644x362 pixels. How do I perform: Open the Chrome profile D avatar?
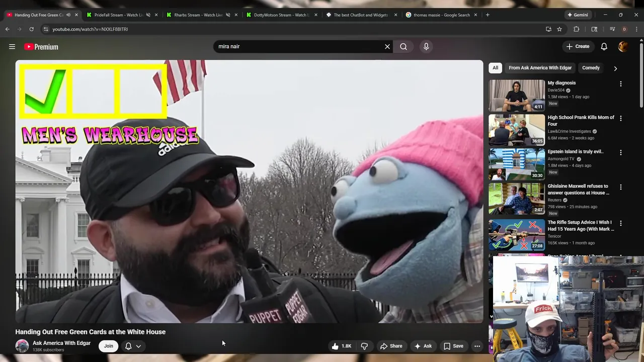[x=624, y=29]
